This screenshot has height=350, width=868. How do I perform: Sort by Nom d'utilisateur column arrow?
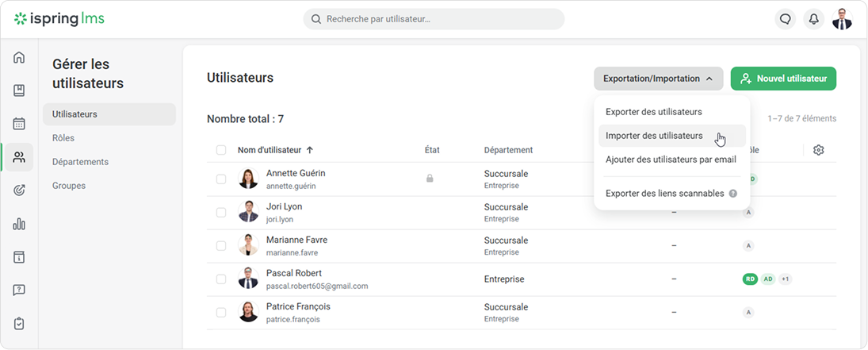tap(309, 150)
